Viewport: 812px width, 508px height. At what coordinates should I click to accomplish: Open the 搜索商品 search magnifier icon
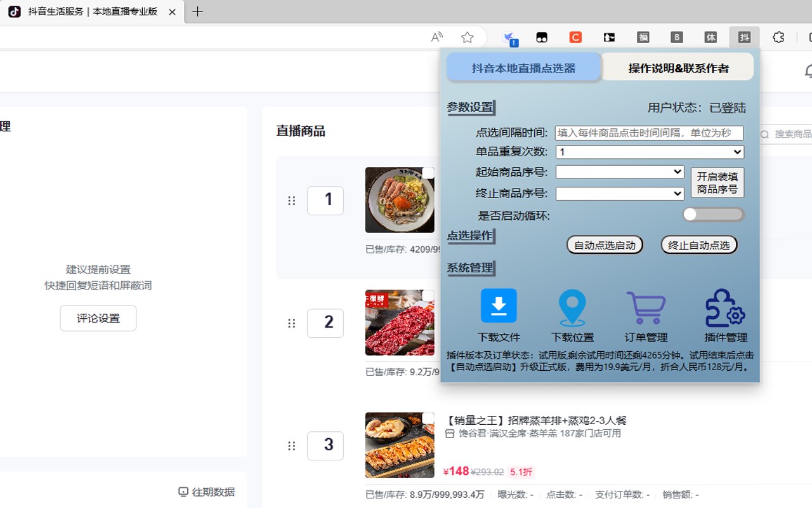click(x=764, y=134)
